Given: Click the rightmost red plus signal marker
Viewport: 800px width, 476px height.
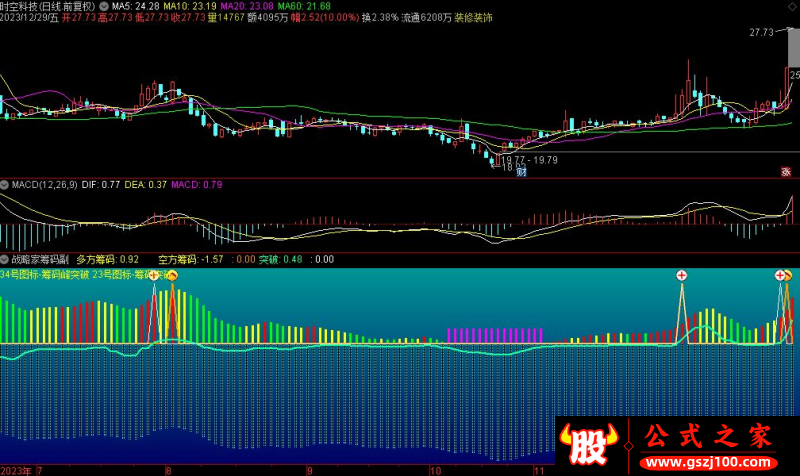Looking at the screenshot, I should tap(779, 275).
